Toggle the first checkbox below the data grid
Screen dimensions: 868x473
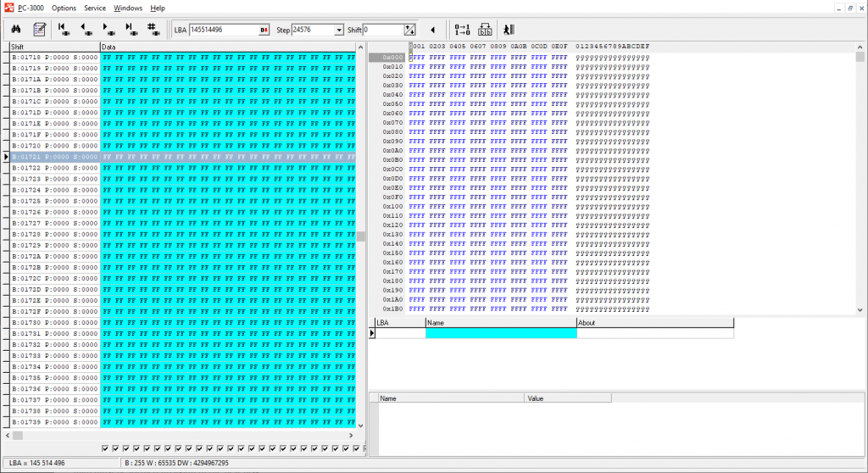point(105,448)
